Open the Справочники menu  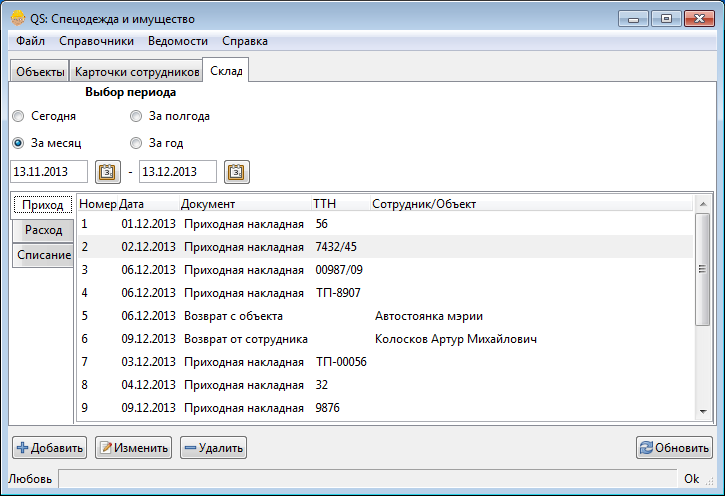[x=96, y=41]
